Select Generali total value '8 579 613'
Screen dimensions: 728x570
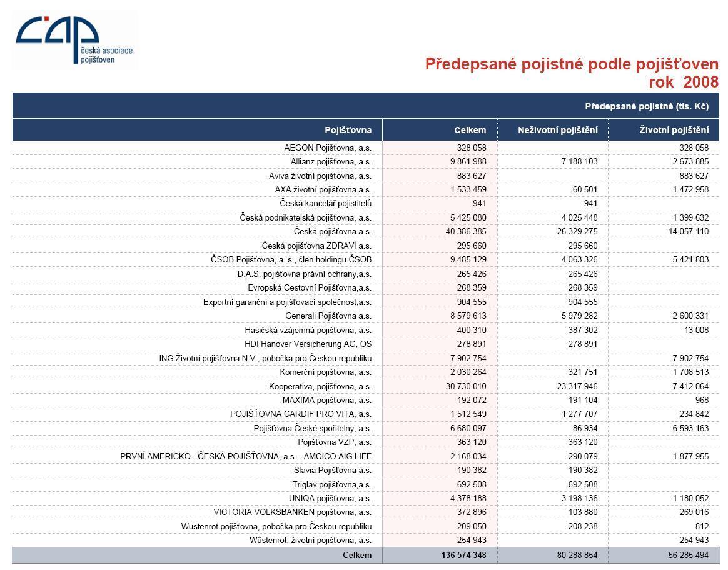click(x=468, y=316)
